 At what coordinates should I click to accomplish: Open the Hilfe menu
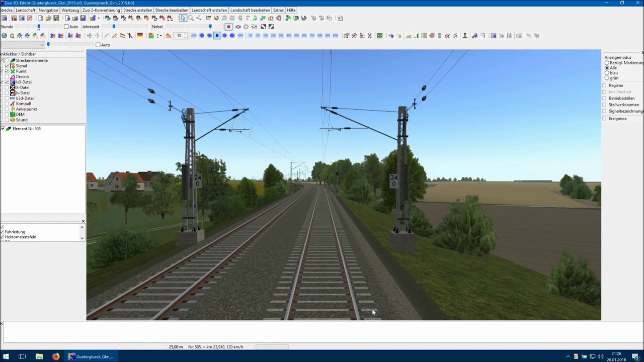[291, 10]
